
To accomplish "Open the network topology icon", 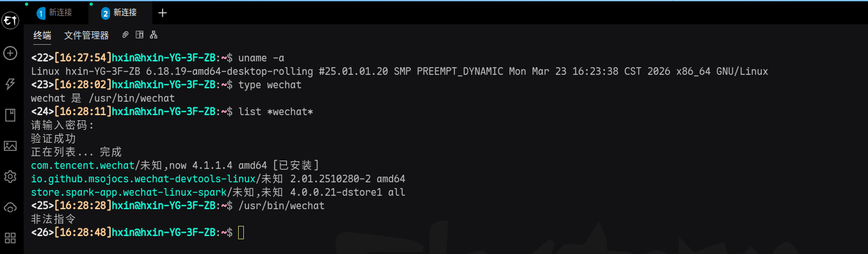I will pyautogui.click(x=154, y=35).
